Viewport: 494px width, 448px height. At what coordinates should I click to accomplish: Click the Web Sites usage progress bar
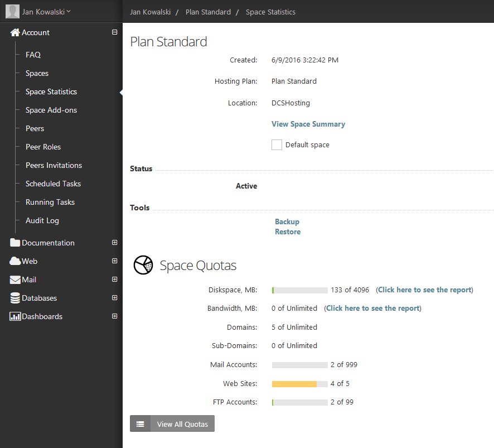299,384
